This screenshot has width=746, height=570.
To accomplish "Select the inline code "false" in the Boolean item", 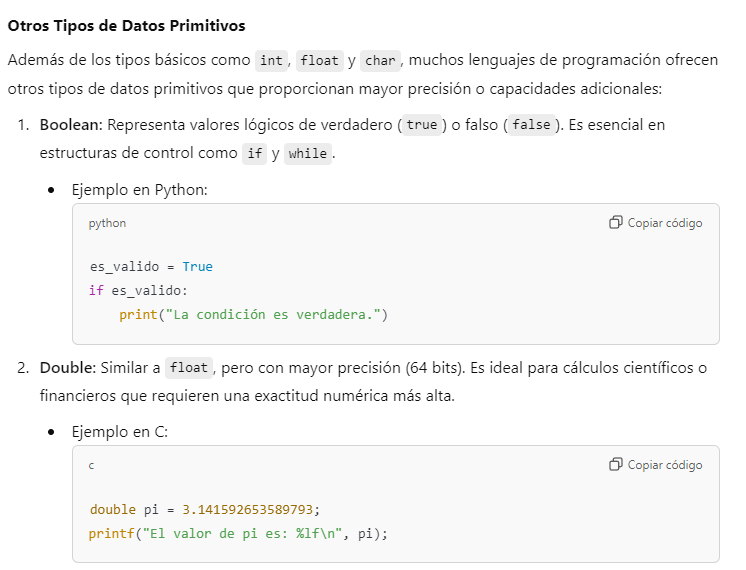I will click(x=531, y=125).
